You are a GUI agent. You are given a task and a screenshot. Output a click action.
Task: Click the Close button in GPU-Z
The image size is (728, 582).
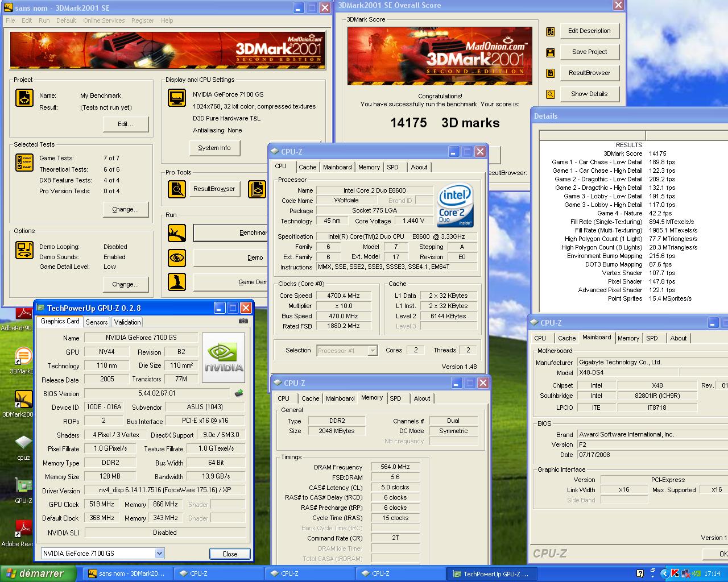(230, 554)
